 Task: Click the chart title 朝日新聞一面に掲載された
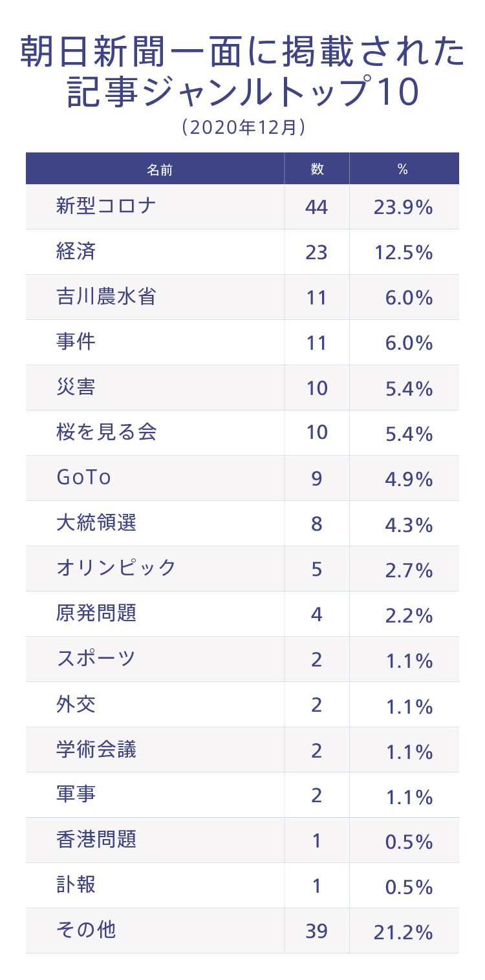(242, 53)
